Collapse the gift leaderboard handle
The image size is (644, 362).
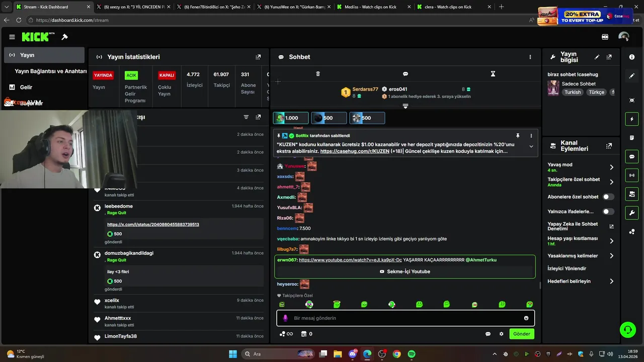coord(406,106)
